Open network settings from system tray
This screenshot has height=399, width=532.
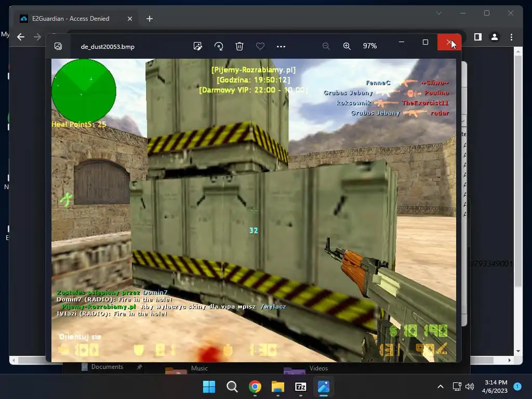pos(457,387)
